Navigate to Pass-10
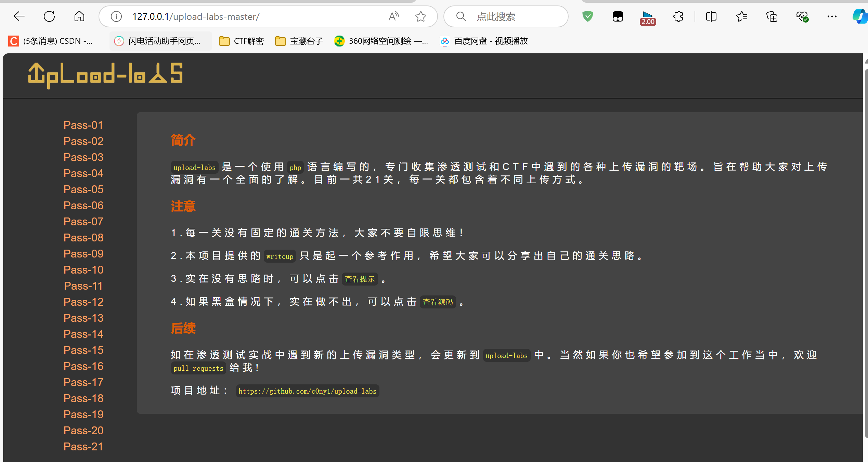Image resolution: width=868 pixels, height=462 pixels. click(x=83, y=270)
